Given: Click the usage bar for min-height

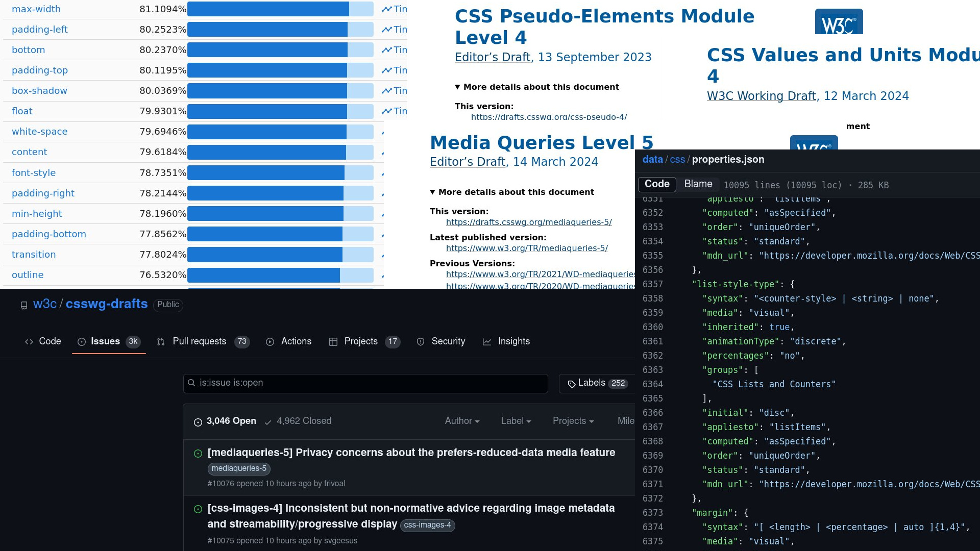Looking at the screenshot, I should [x=280, y=214].
